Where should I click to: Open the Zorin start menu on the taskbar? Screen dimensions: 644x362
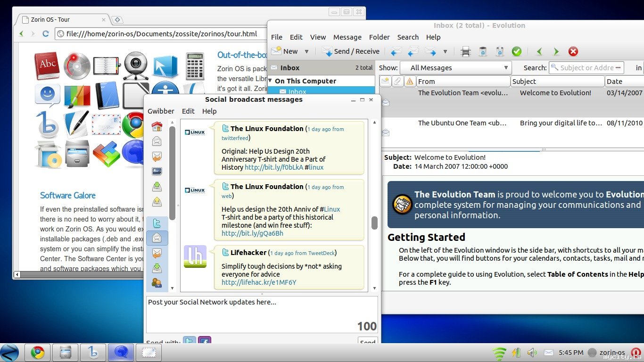[x=9, y=353]
